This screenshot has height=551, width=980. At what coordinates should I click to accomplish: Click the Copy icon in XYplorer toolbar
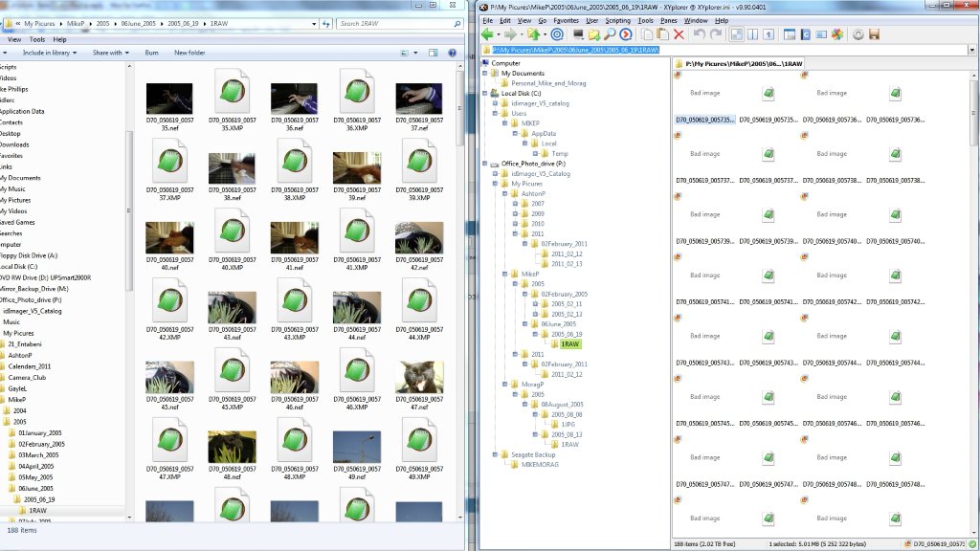tap(648, 34)
